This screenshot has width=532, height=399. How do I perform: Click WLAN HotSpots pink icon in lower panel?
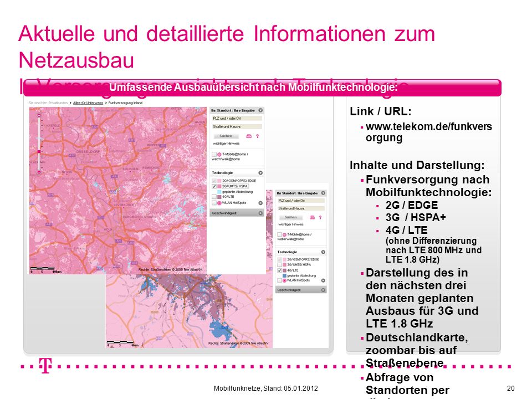click(284, 280)
